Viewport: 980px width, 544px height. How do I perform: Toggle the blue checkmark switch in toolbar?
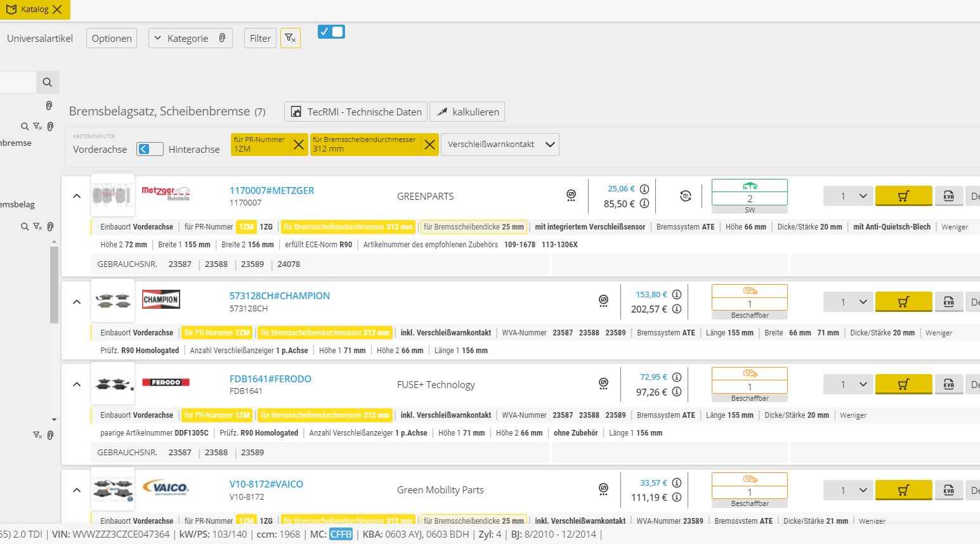[331, 32]
